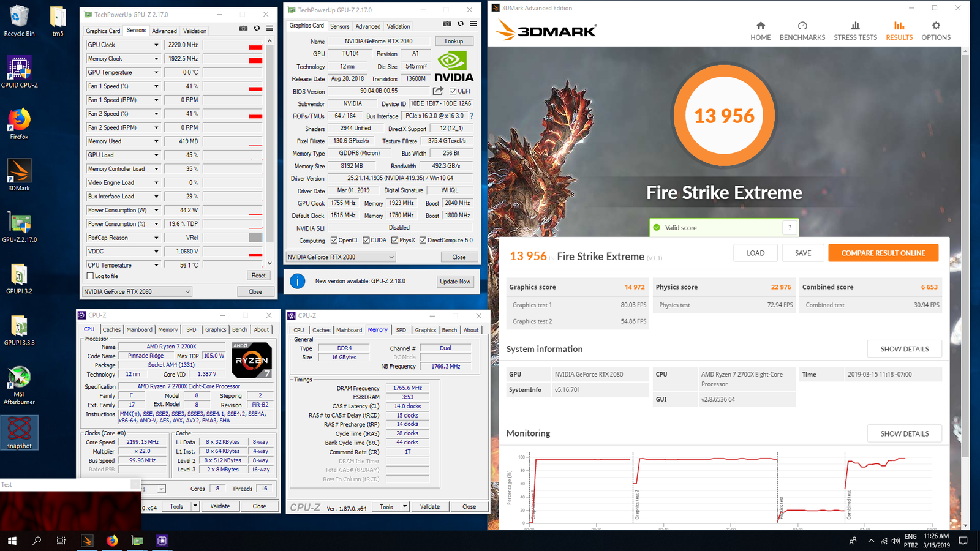Open the GPUPI 3.2 desktop shortcut

[x=19, y=279]
